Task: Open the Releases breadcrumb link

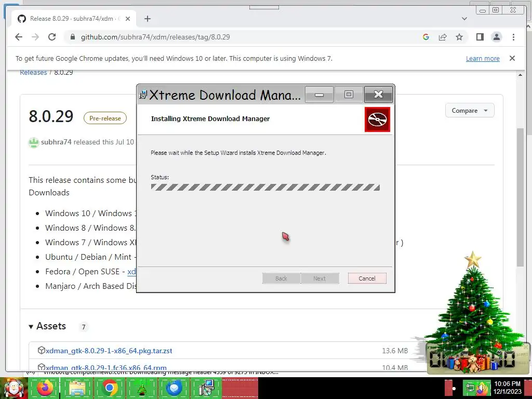Action: (x=33, y=72)
